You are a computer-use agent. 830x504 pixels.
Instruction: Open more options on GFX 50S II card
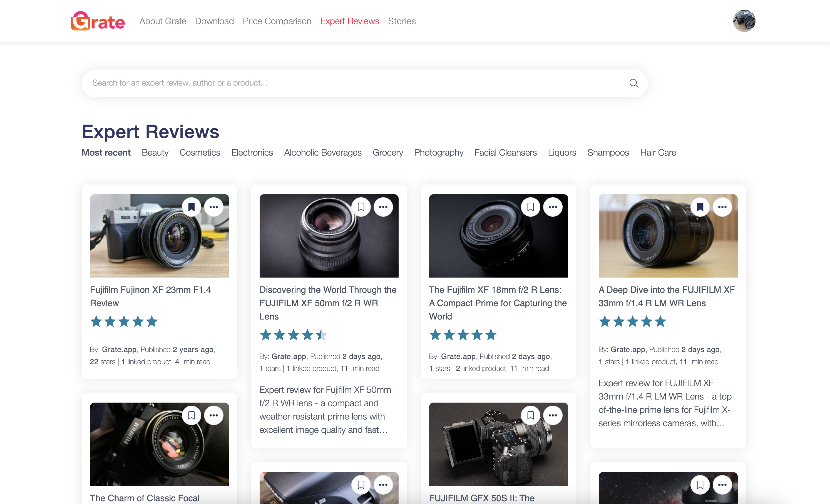coord(553,415)
